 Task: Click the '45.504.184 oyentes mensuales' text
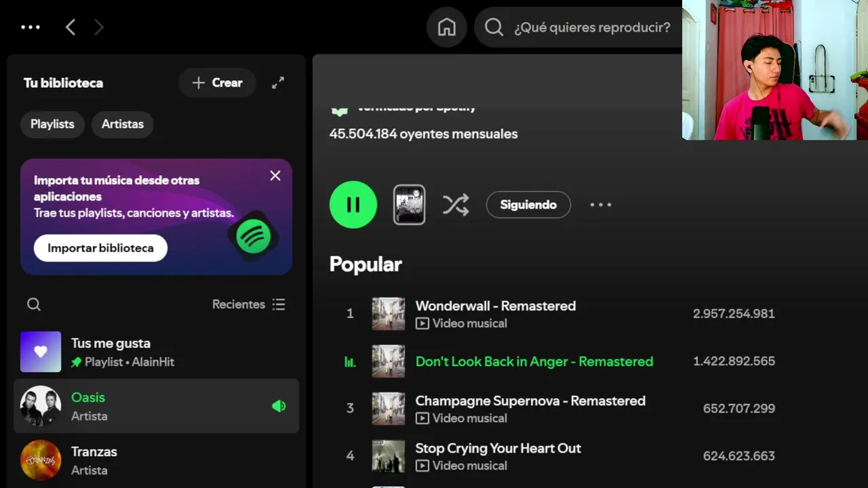tap(424, 134)
